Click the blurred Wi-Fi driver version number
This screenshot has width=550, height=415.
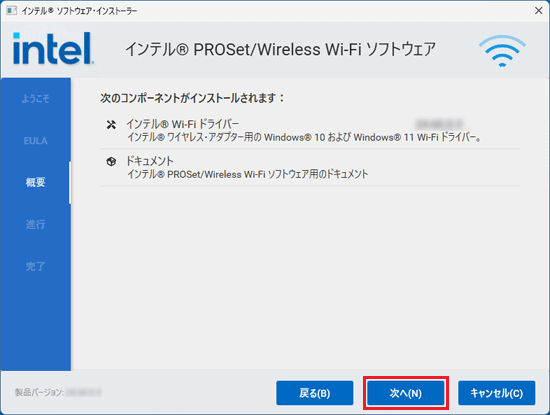(x=439, y=124)
